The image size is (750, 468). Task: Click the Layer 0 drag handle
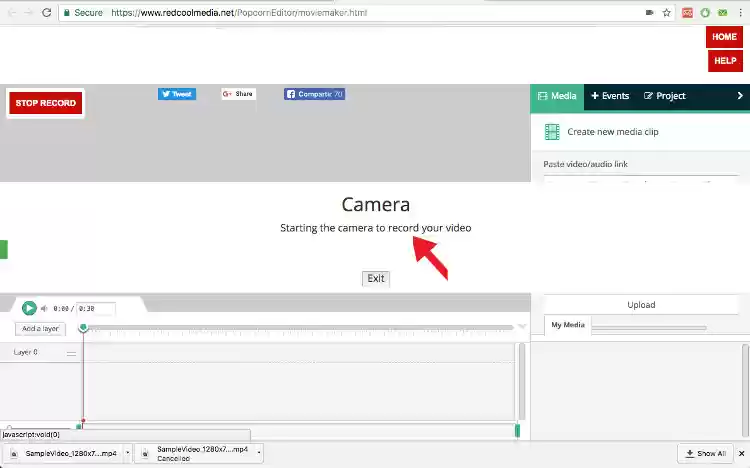click(x=71, y=353)
